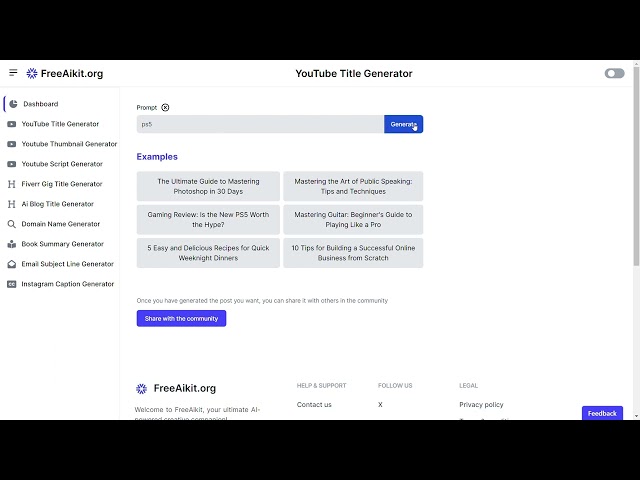Open the hamburger menu icon
The image size is (640, 480).
coord(13,73)
